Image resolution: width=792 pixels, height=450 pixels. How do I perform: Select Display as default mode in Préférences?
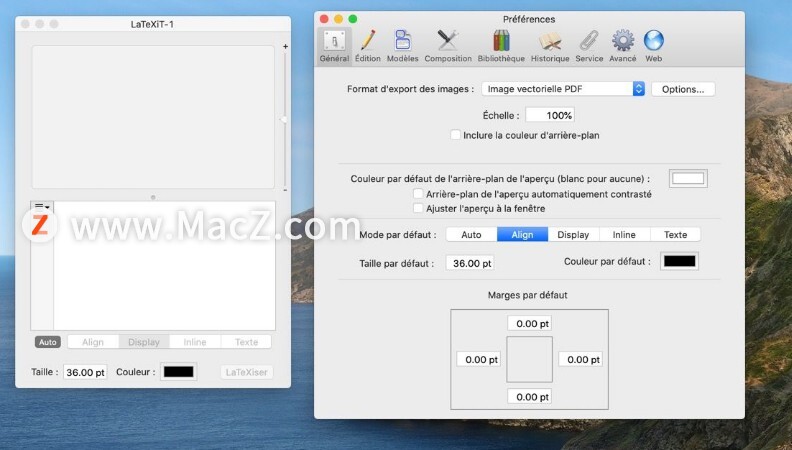click(573, 234)
